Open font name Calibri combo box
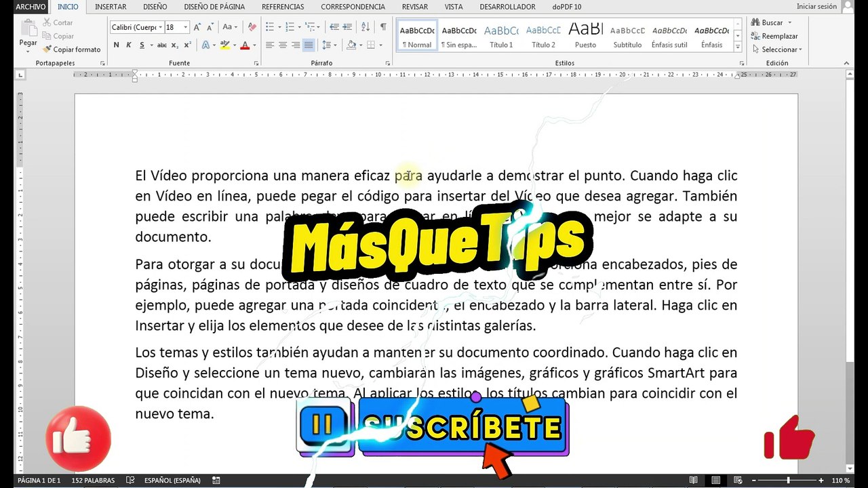This screenshot has width=868, height=488. pyautogui.click(x=136, y=27)
